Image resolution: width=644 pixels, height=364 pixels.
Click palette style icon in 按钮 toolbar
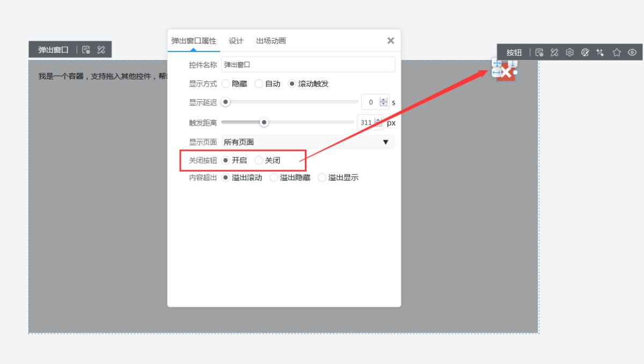pos(586,53)
